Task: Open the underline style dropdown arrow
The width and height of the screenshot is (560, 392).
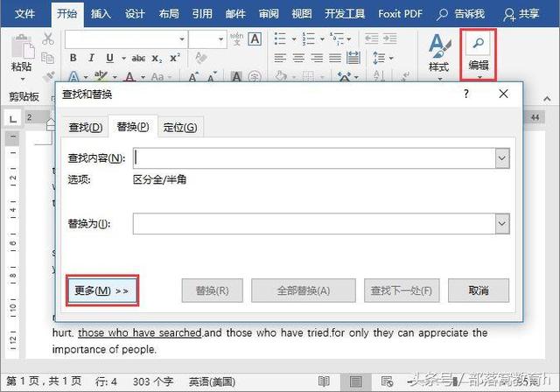Action: tap(123, 59)
